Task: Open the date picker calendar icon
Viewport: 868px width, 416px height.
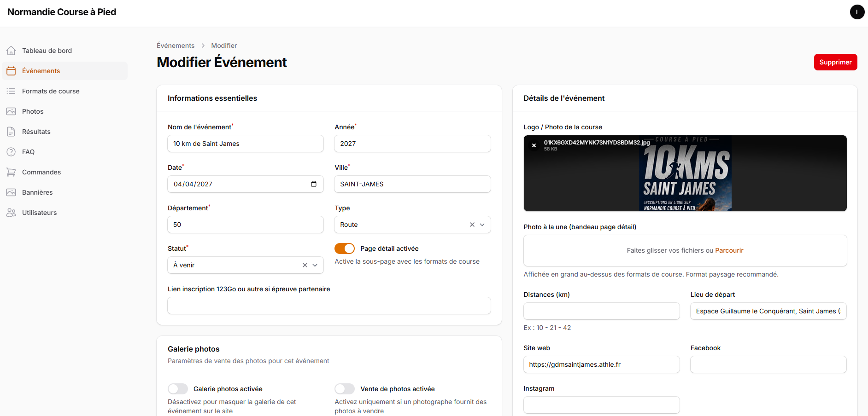Action: tap(314, 184)
